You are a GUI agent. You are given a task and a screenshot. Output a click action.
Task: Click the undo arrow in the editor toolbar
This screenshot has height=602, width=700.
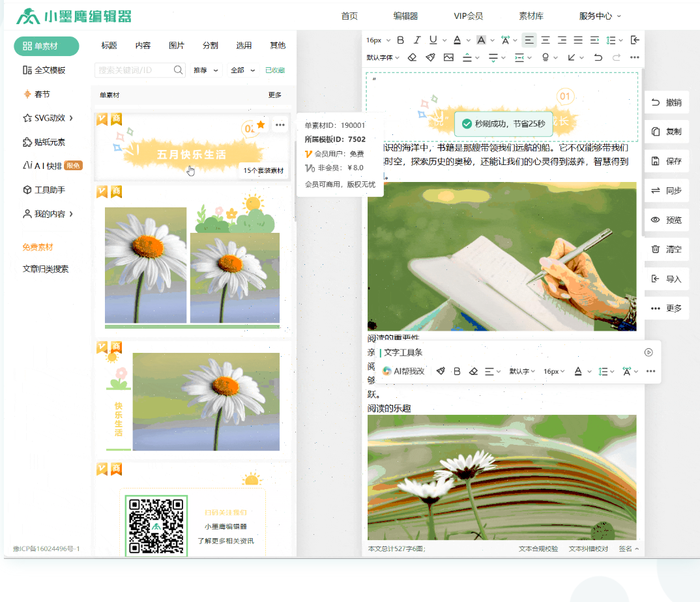coord(598,57)
